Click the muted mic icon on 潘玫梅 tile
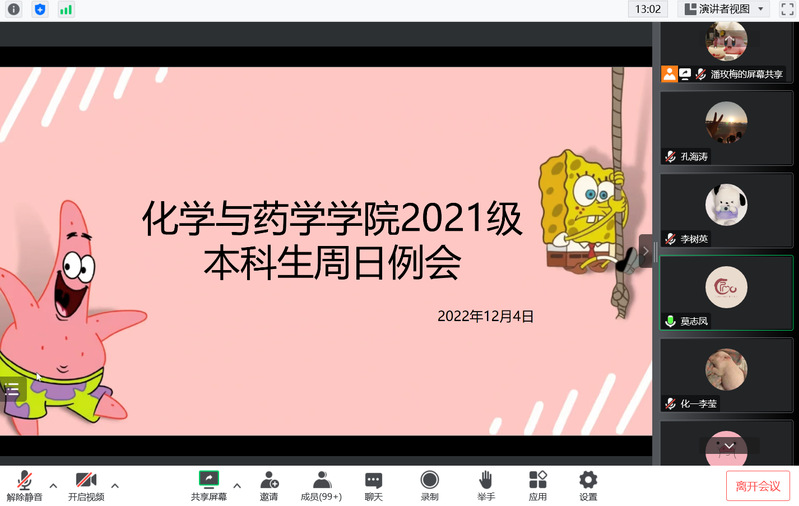The image size is (799, 506). 701,74
